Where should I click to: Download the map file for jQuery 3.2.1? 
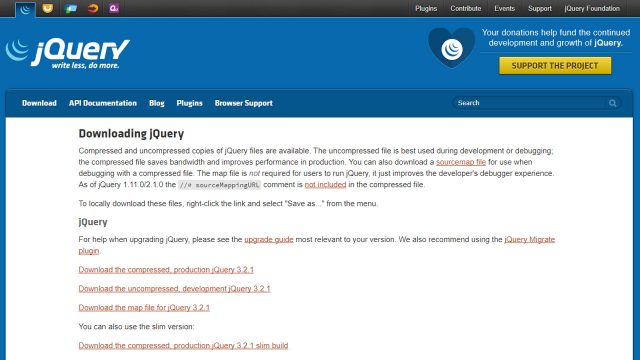144,308
